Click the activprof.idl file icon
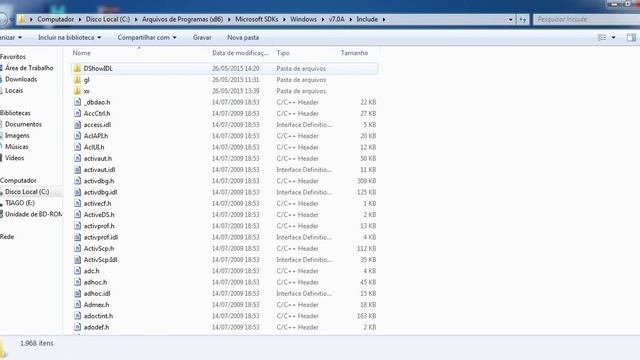 tap(77, 237)
